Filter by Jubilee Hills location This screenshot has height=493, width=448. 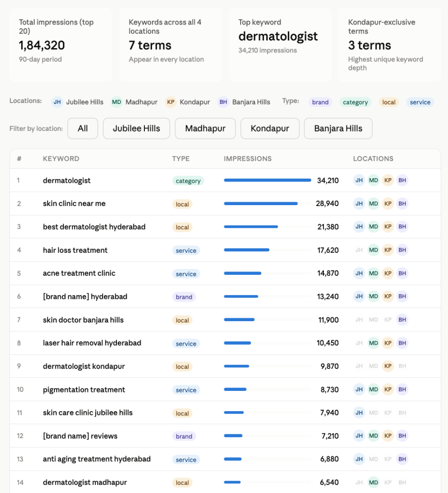click(136, 128)
